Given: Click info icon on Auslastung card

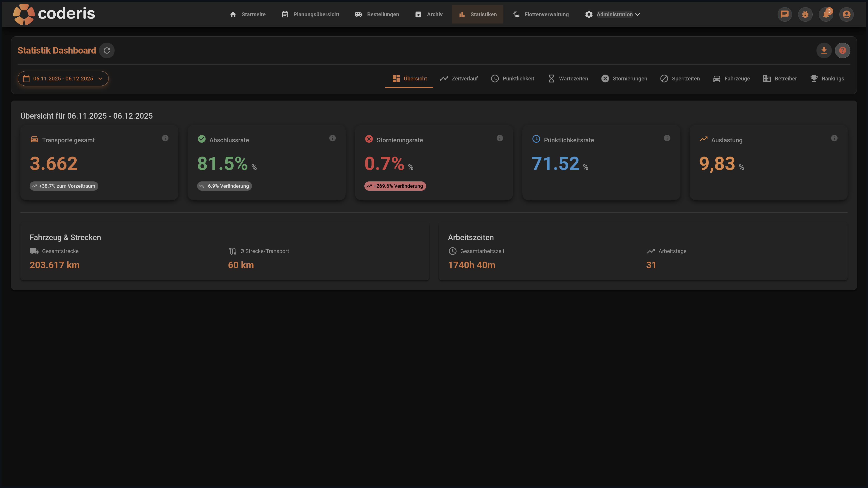Looking at the screenshot, I should tap(834, 138).
